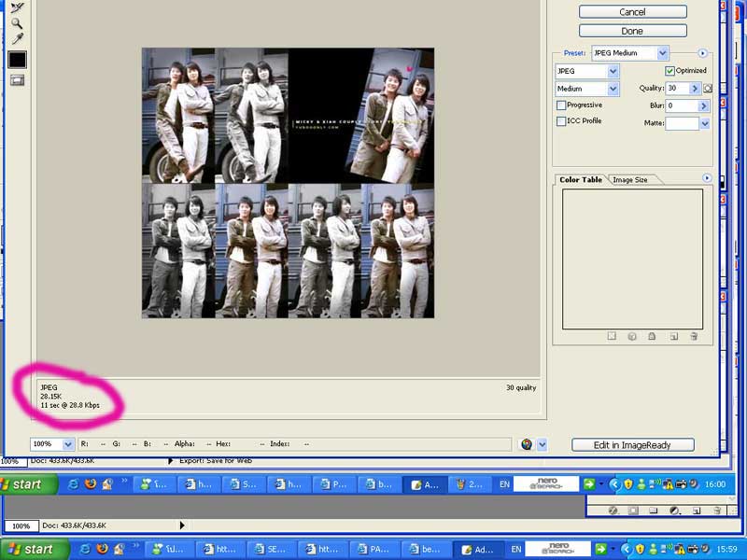Open the browser selection dropdown arrow
747x560 pixels.
pyautogui.click(x=543, y=445)
